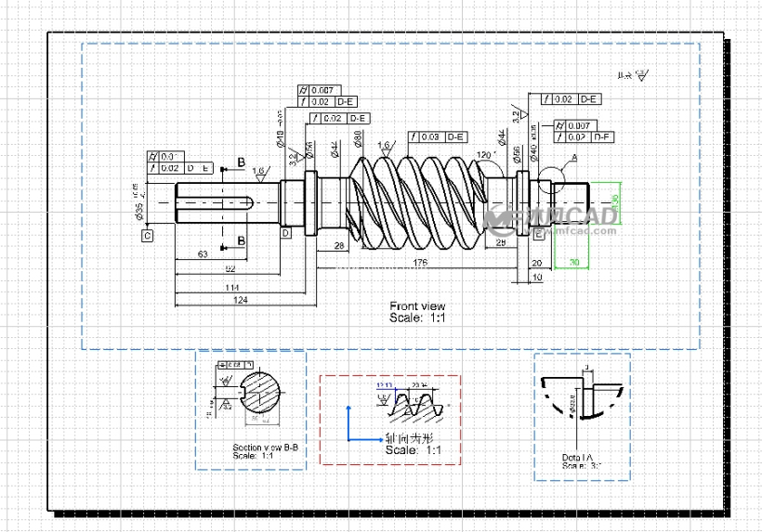Screen dimensions: 762x532
Task: Click the upper B section arrow
Action: coord(230,165)
